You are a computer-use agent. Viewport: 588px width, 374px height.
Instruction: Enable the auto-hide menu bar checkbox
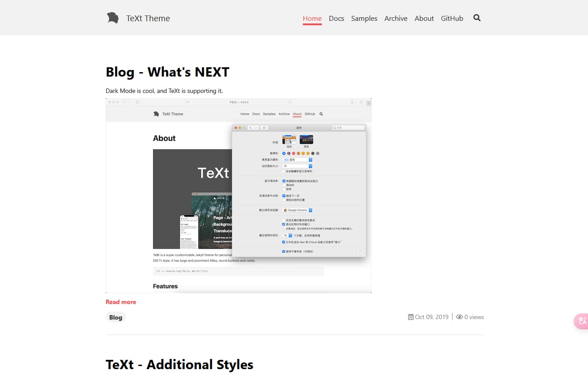tap(283, 171)
